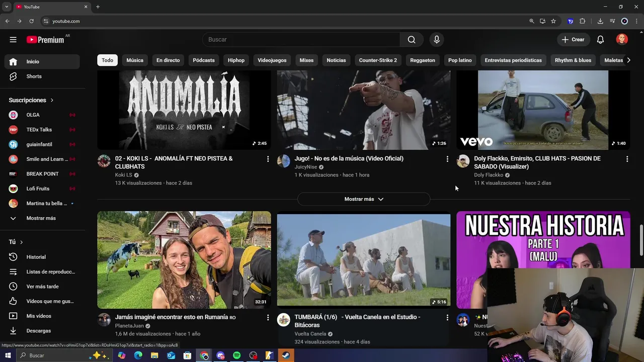Open TEDx Talks subscription channel
The height and width of the screenshot is (362, 644).
42,130
